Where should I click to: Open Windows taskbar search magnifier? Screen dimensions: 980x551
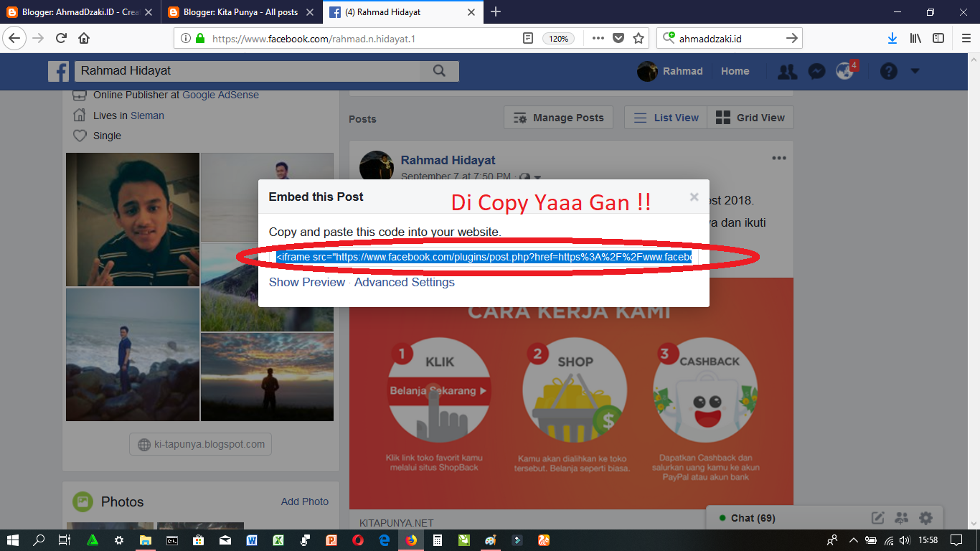point(39,540)
